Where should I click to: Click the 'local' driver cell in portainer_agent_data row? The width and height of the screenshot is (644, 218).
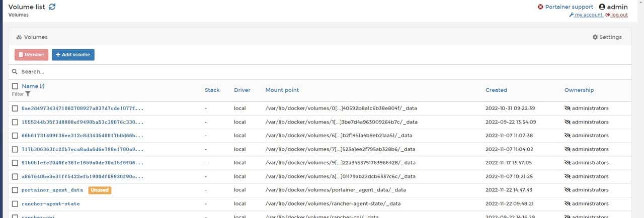(240, 190)
